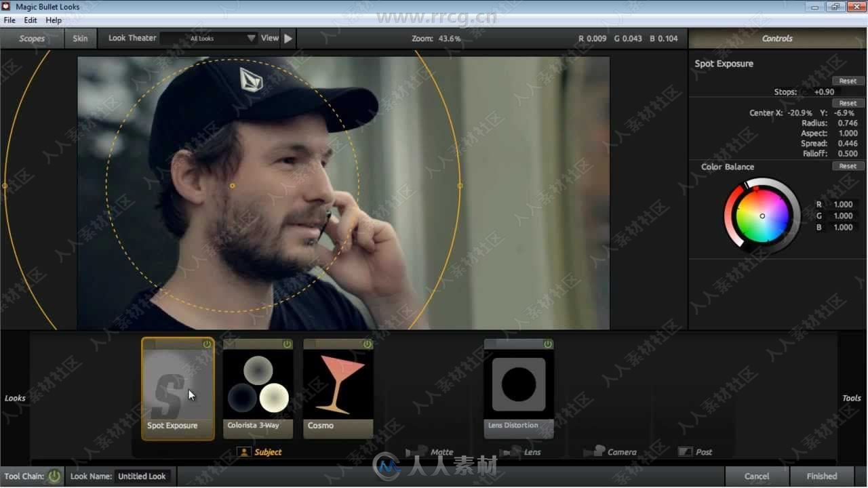Reset the Stops value
This screenshot has height=488, width=868.
point(848,81)
